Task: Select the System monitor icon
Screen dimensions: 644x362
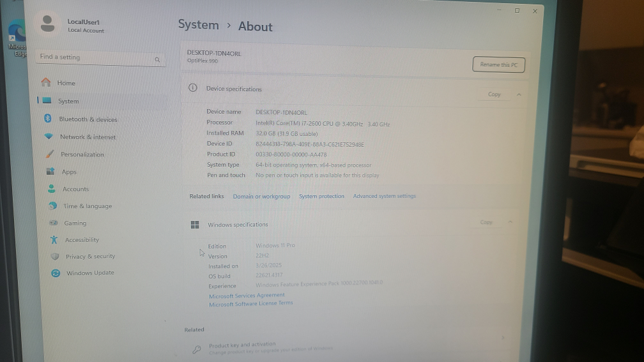Action: coord(47,101)
